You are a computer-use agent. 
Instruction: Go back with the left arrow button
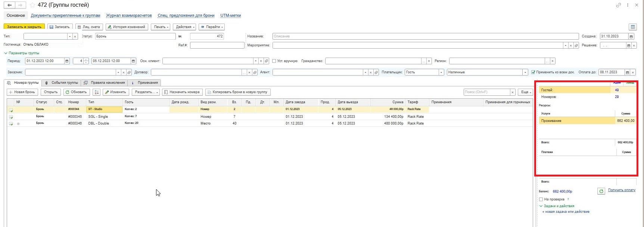[x=9, y=5]
